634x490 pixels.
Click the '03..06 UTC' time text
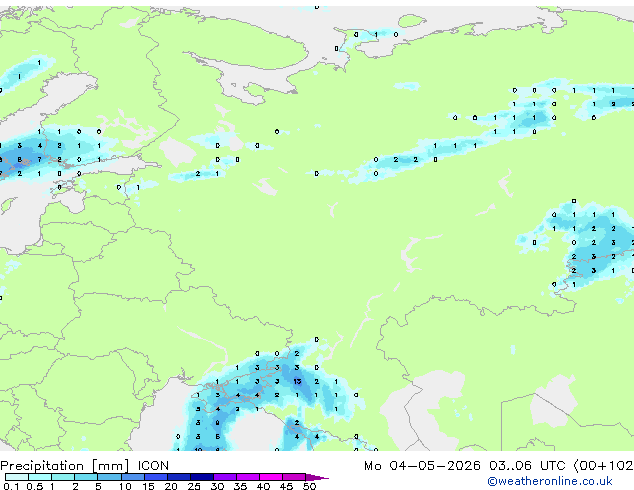[x=527, y=466]
